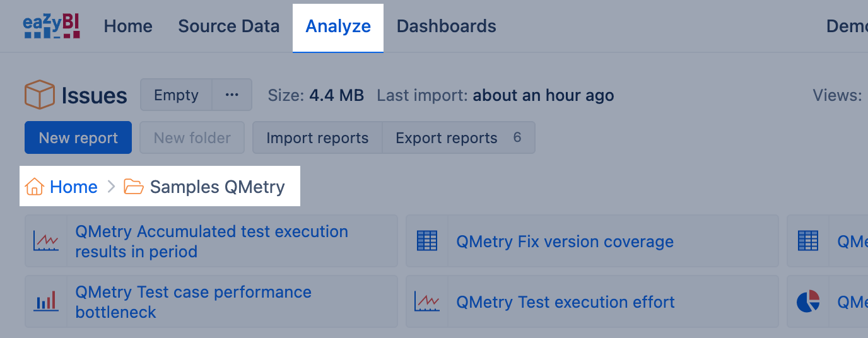Open the three-dots menu next to Empty
Screen dimensions: 868x338
click(x=232, y=95)
